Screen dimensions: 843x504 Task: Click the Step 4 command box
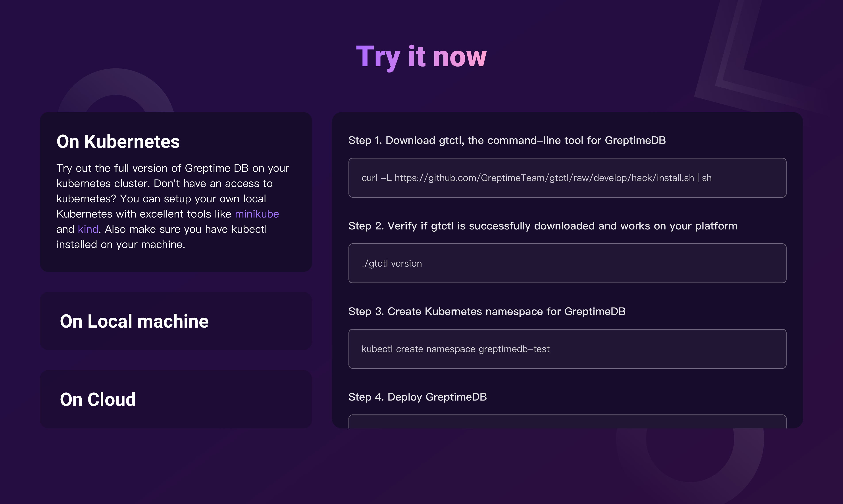coord(567,422)
